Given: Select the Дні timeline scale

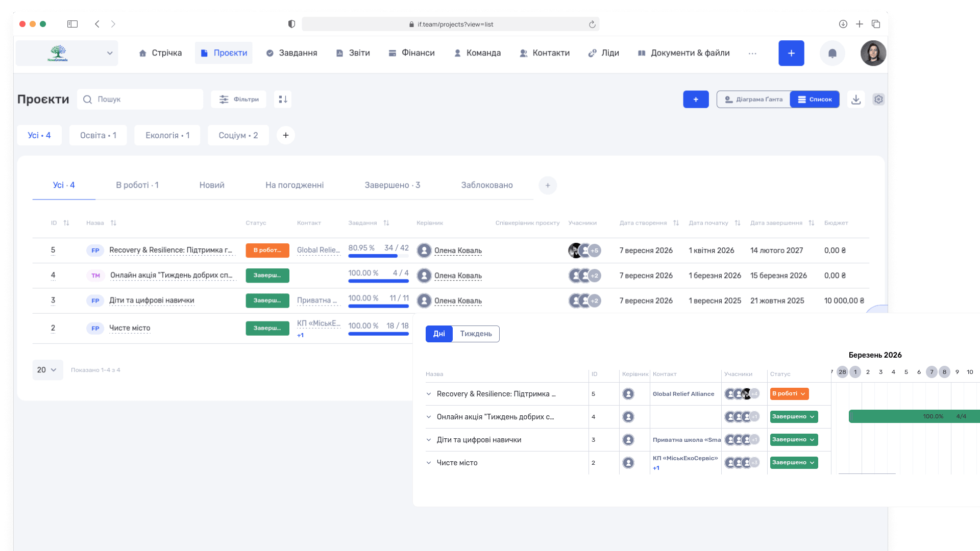Looking at the screenshot, I should pyautogui.click(x=439, y=334).
